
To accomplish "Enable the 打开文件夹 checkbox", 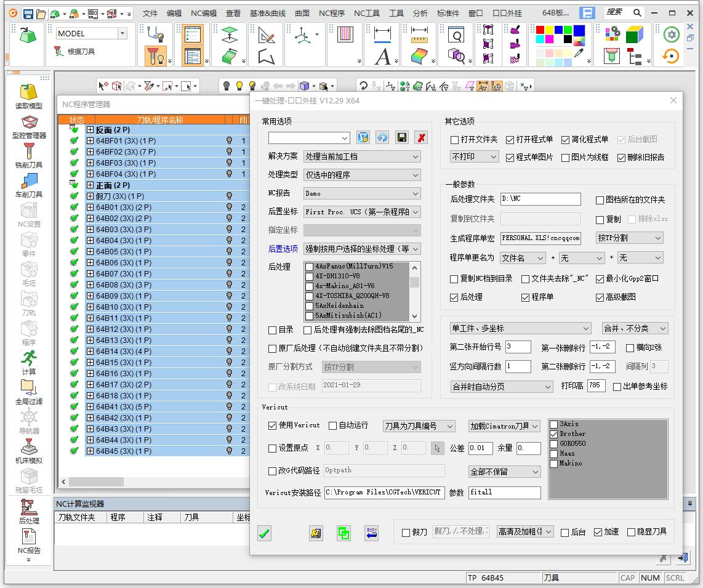I will click(x=455, y=140).
